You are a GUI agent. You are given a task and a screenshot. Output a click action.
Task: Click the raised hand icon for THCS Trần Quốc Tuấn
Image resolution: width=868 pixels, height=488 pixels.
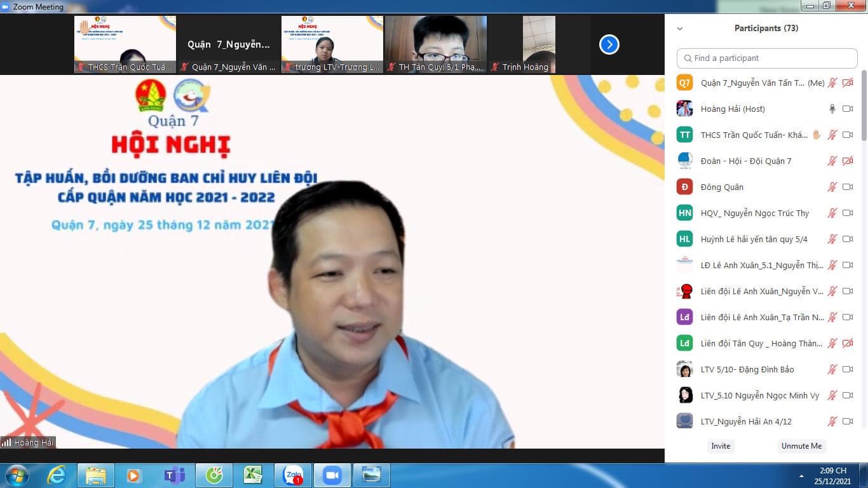(817, 135)
